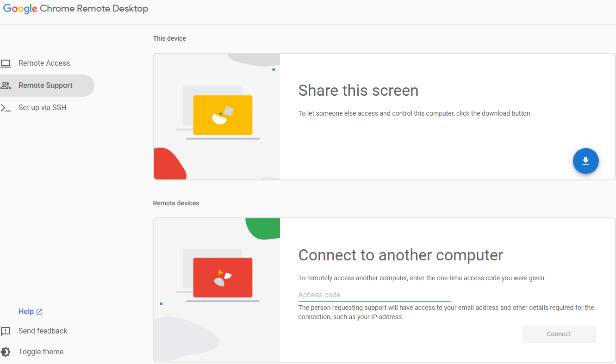The width and height of the screenshot is (616, 364).
Task: Click the Chrome Remote Desktop title
Action: pyautogui.click(x=94, y=9)
